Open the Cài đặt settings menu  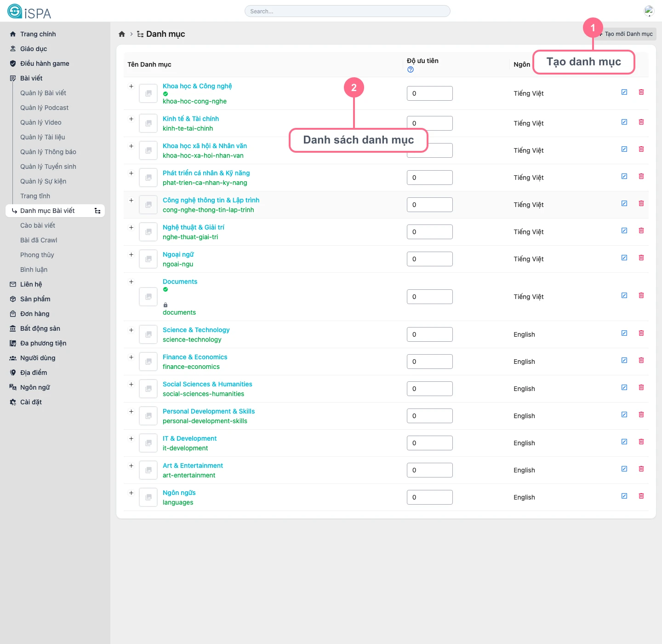tap(31, 402)
